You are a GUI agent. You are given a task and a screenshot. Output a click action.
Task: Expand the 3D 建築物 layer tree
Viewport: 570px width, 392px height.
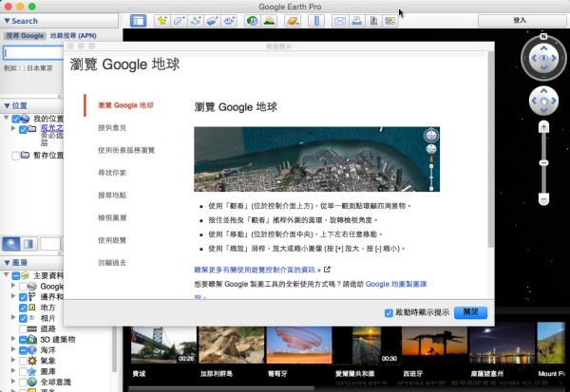(11, 339)
